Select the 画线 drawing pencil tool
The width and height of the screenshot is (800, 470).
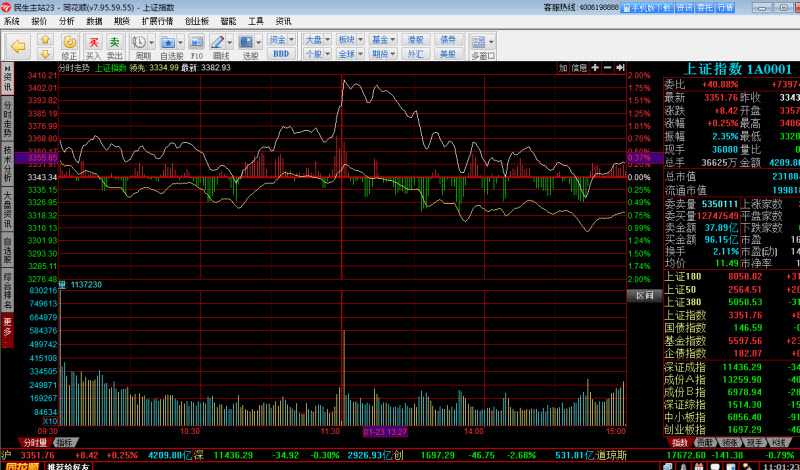221,46
